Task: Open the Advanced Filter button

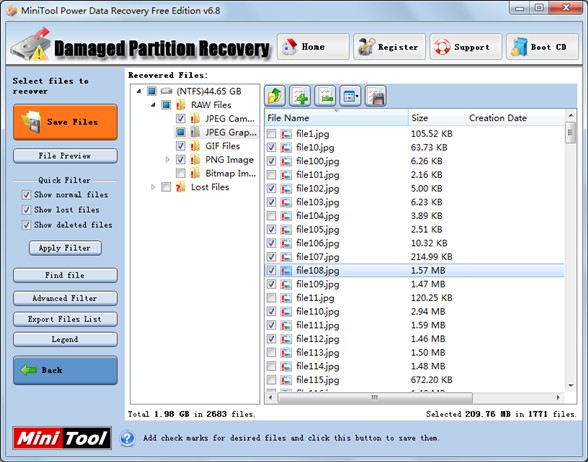Action: (x=65, y=298)
